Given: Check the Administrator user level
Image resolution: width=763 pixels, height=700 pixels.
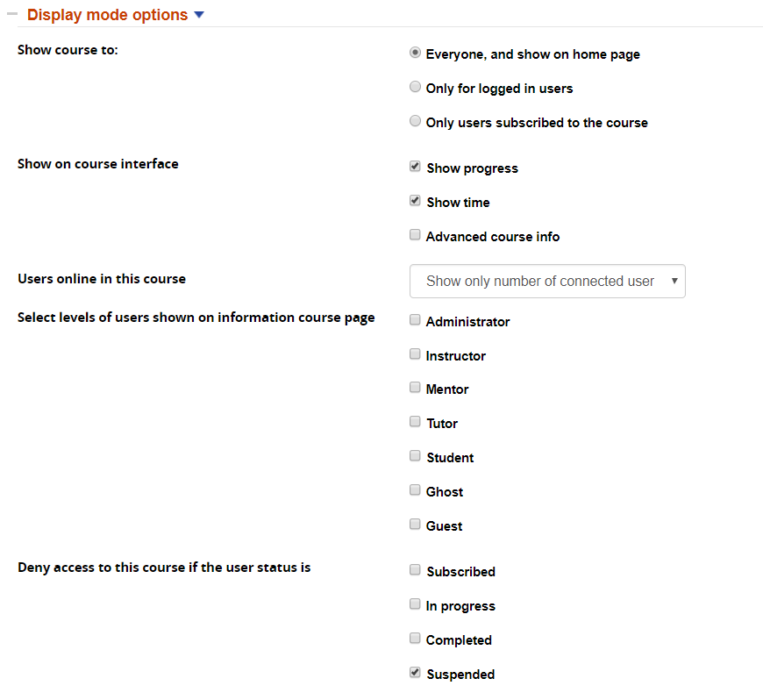Looking at the screenshot, I should pos(416,321).
